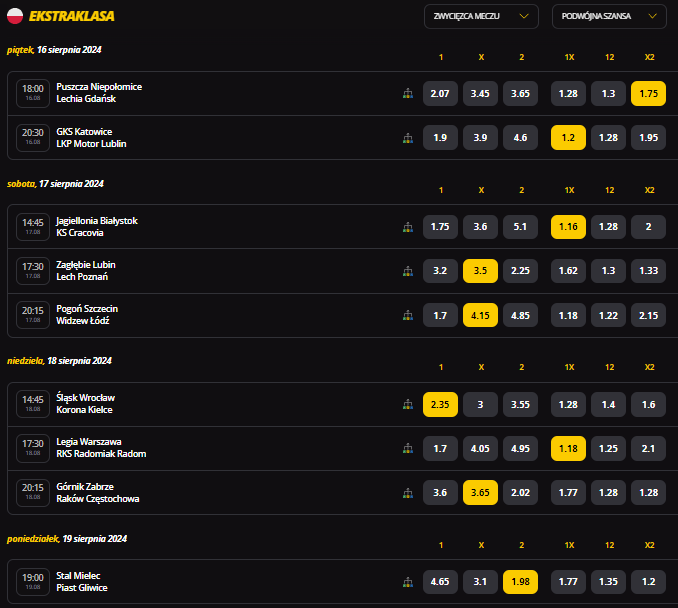Select 5.1 away odds for Jagiellonia–Cracovia

520,226
